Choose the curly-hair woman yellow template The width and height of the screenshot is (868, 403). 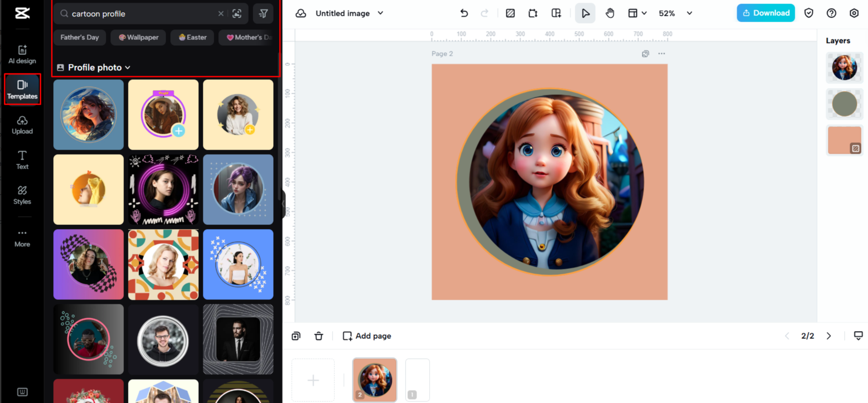238,115
